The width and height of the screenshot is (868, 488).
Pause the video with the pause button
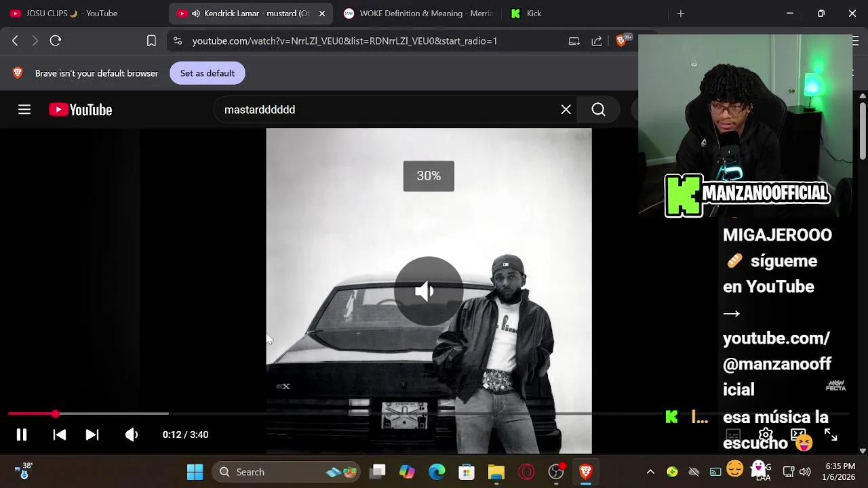click(22, 434)
